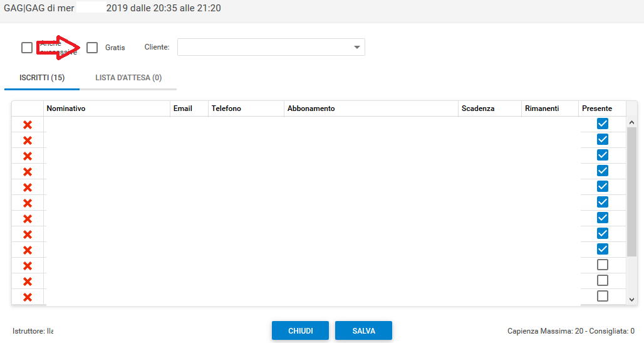Image resolution: width=644 pixels, height=343 pixels.
Task: Click the red X in the first row
Action: pos(28,125)
